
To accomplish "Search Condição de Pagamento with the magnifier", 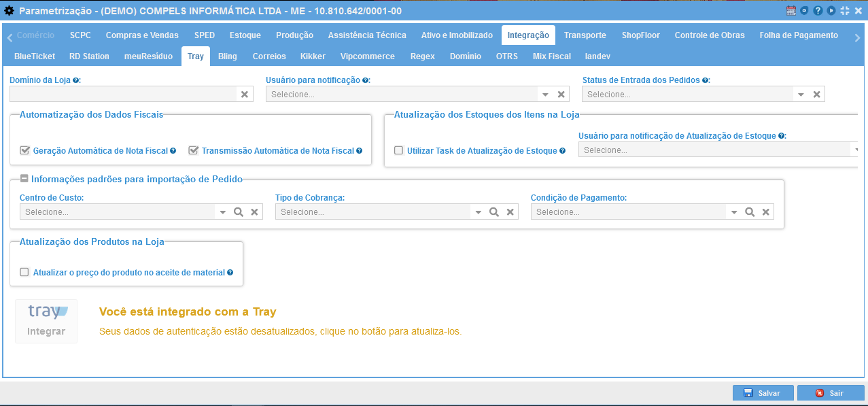I will click(x=750, y=212).
